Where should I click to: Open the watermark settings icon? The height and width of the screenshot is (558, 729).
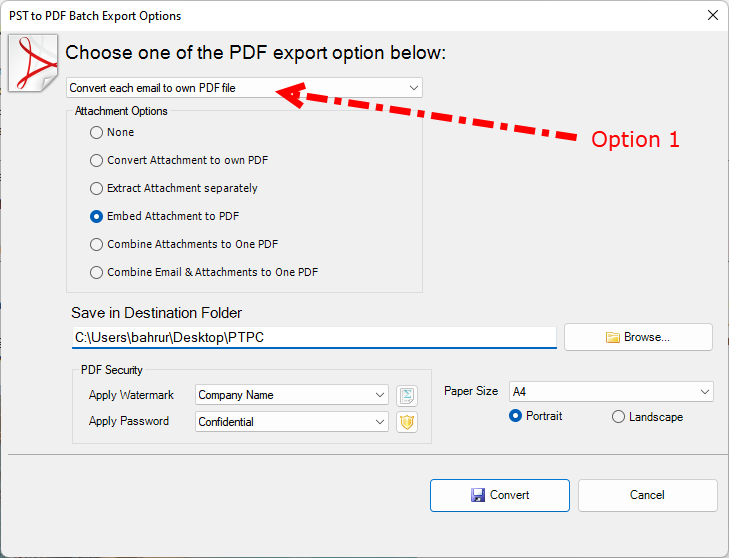coord(406,396)
